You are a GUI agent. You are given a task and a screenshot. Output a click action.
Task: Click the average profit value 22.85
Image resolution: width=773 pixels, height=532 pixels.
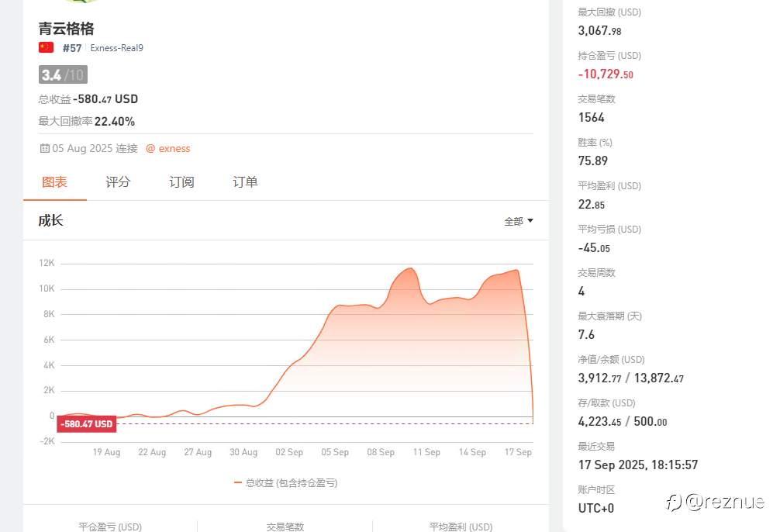[591, 204]
